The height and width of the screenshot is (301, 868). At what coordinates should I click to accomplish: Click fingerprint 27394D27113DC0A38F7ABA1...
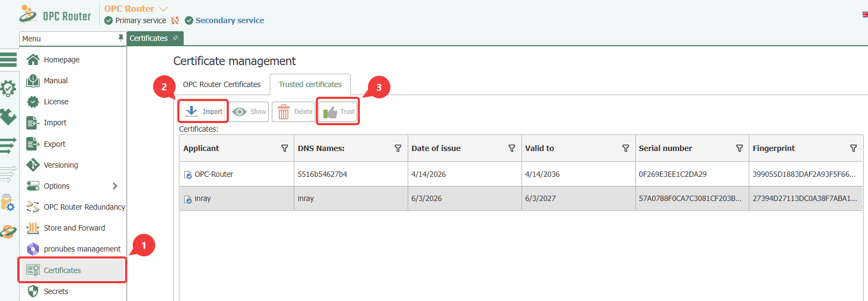[805, 198]
